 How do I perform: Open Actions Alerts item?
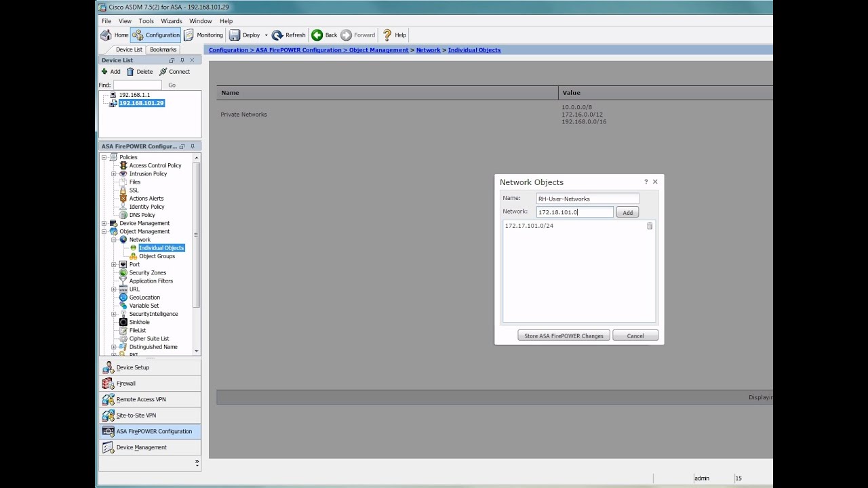[x=146, y=199]
